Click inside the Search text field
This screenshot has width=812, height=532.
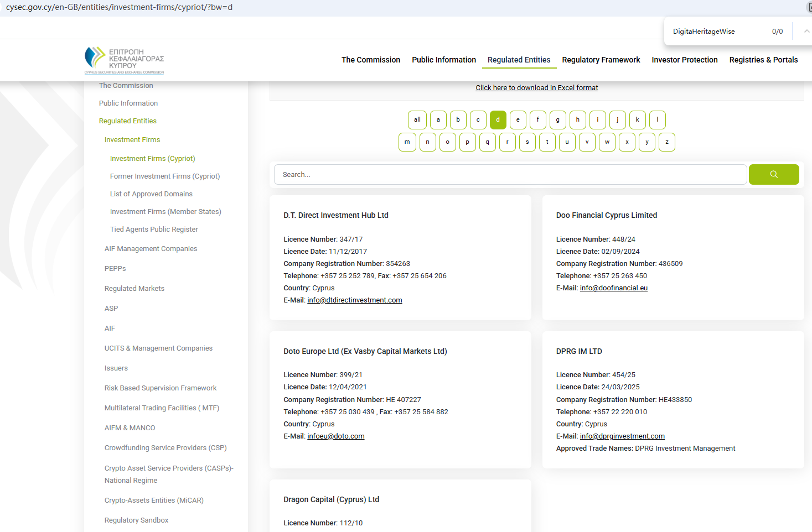pos(509,175)
